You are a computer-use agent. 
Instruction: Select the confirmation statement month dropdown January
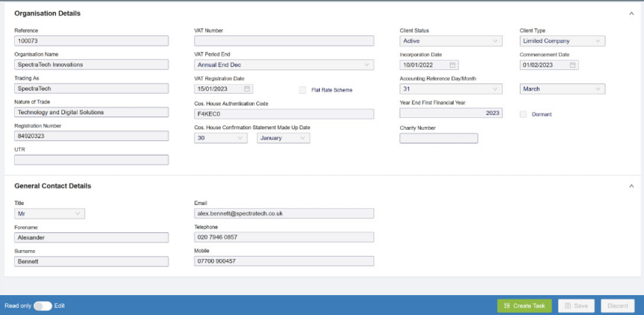(283, 138)
